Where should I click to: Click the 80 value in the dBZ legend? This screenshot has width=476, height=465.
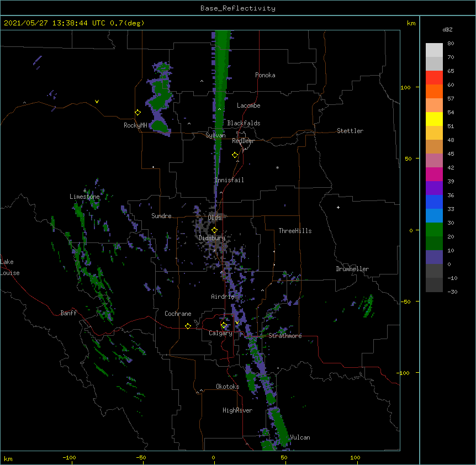click(451, 44)
